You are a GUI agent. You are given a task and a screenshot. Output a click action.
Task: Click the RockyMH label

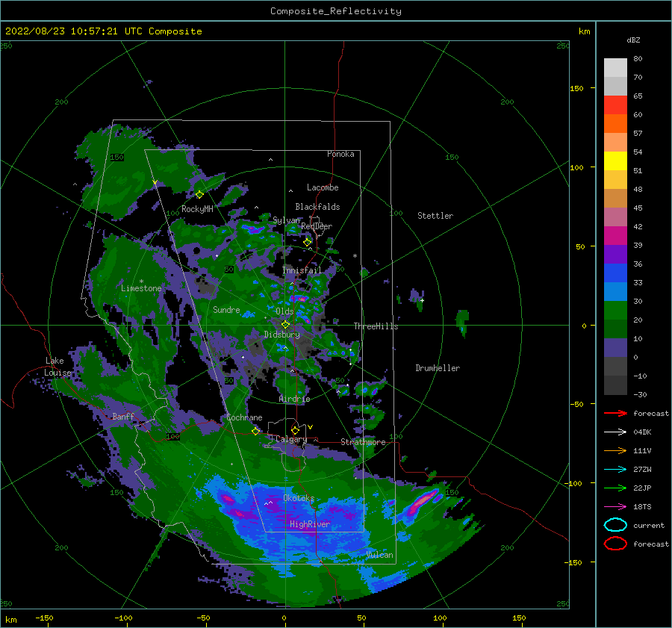(x=197, y=209)
